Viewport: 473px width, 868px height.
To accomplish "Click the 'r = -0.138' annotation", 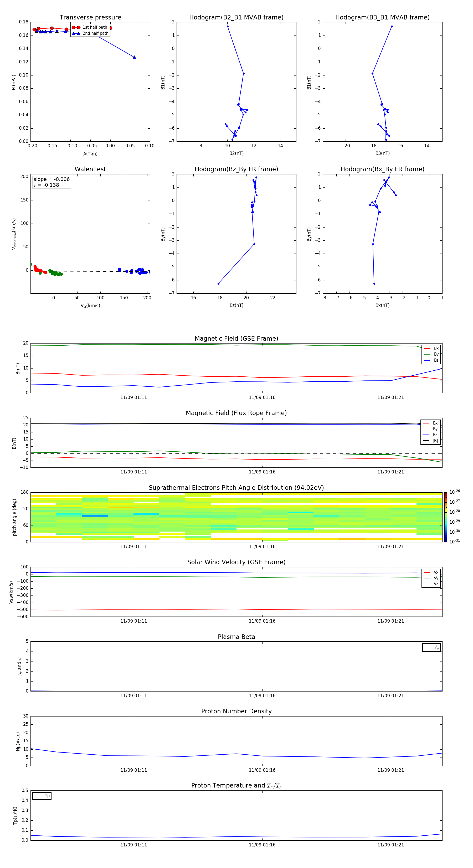I will coord(47,185).
